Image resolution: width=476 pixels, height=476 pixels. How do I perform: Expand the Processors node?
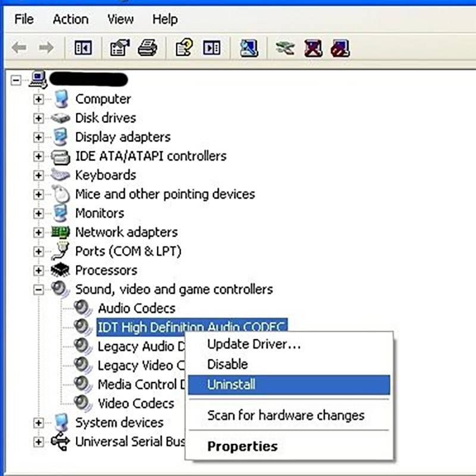(x=39, y=271)
